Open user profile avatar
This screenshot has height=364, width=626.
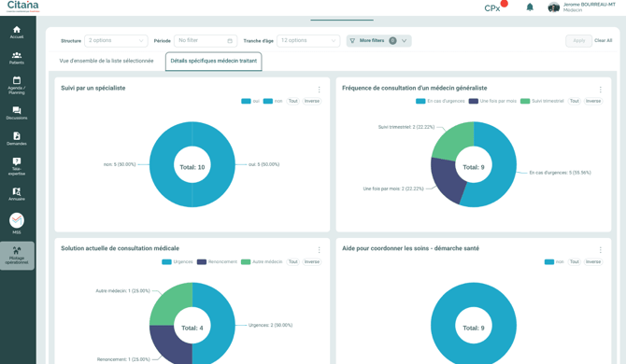pos(554,7)
